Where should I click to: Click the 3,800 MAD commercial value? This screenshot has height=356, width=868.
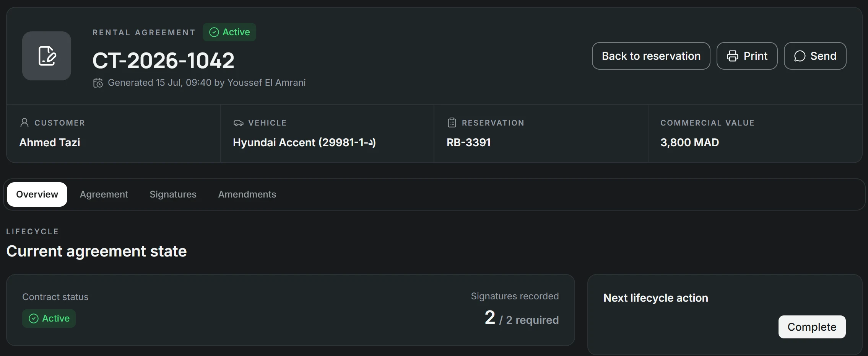690,142
